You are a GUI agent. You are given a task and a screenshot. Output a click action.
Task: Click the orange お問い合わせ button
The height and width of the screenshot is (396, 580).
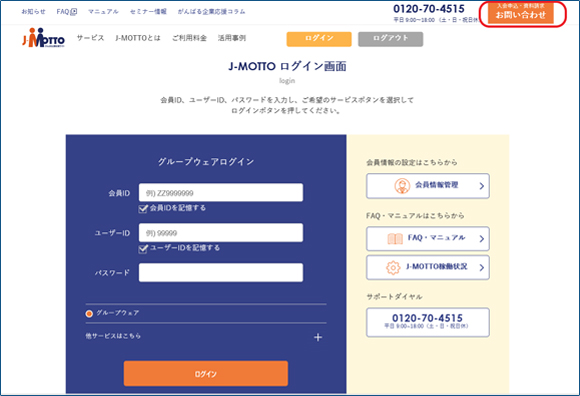(x=520, y=13)
